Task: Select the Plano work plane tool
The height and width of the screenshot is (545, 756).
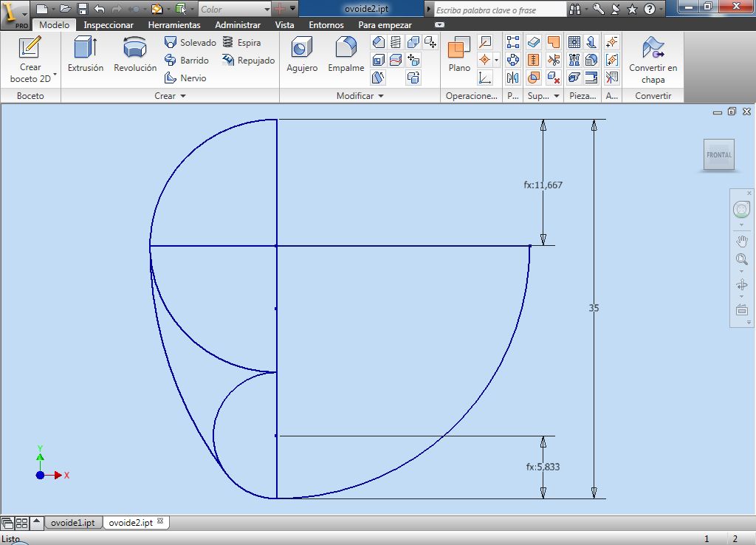Action: click(459, 55)
